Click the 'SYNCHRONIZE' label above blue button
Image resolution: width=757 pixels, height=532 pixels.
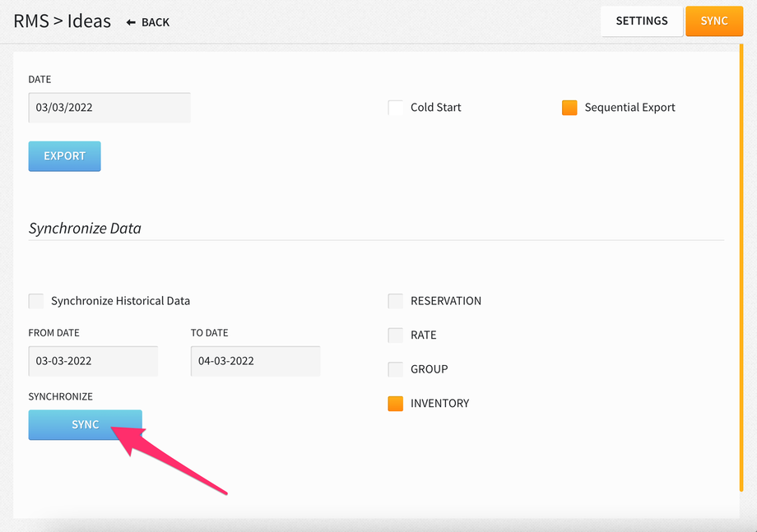click(60, 396)
